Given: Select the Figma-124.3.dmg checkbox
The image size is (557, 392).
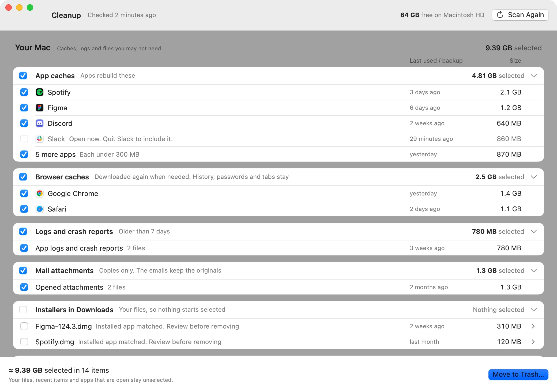Looking at the screenshot, I should [x=24, y=326].
